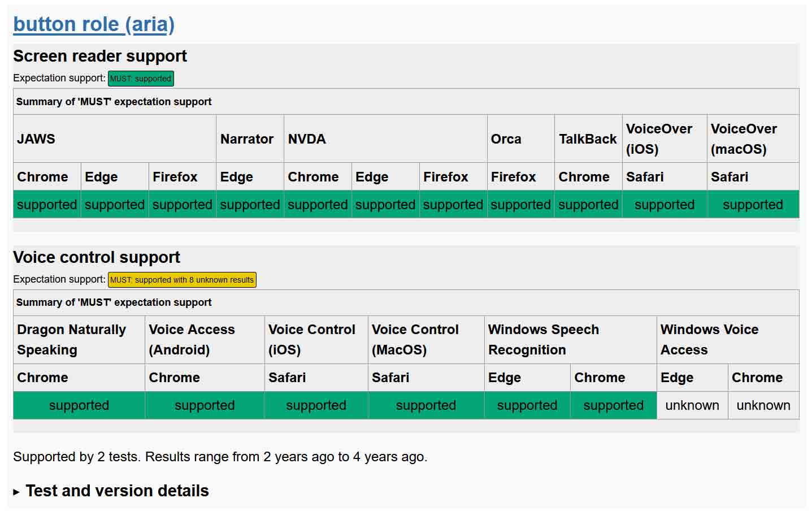812x511 pixels.
Task: Click the Edge subheader under NVDA
Action: pos(385,177)
